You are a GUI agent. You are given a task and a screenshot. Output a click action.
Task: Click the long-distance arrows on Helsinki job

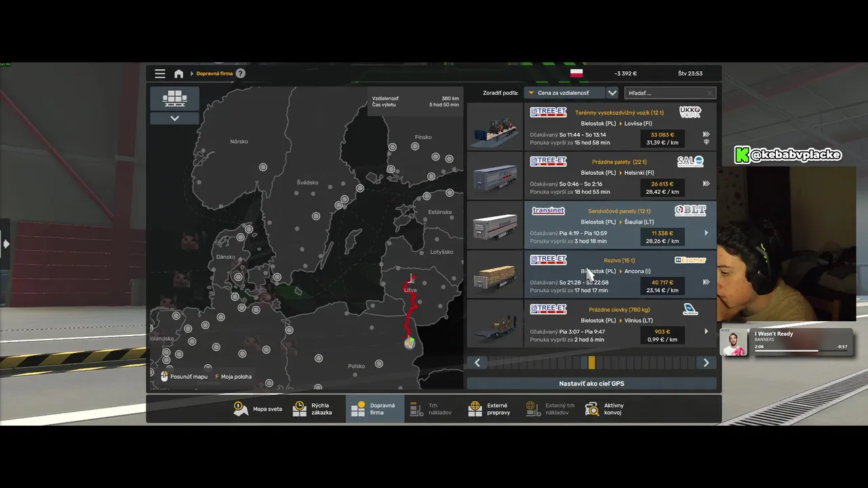pos(706,184)
